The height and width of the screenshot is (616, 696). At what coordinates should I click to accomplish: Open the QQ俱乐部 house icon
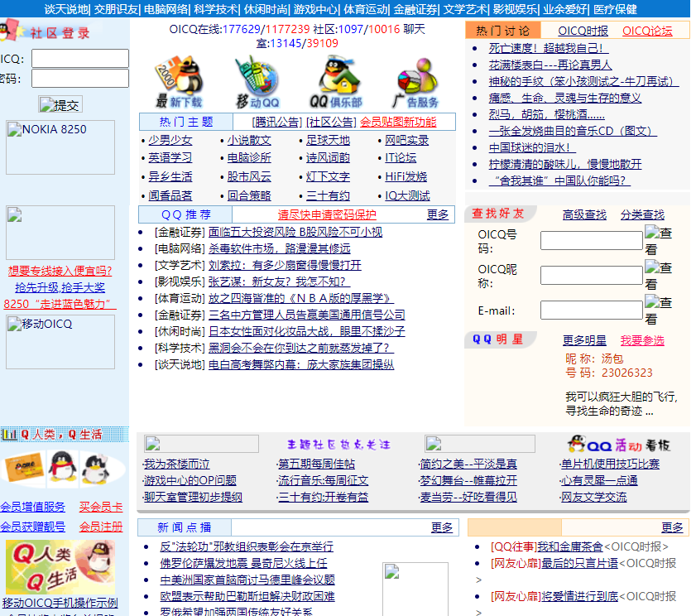tap(337, 82)
